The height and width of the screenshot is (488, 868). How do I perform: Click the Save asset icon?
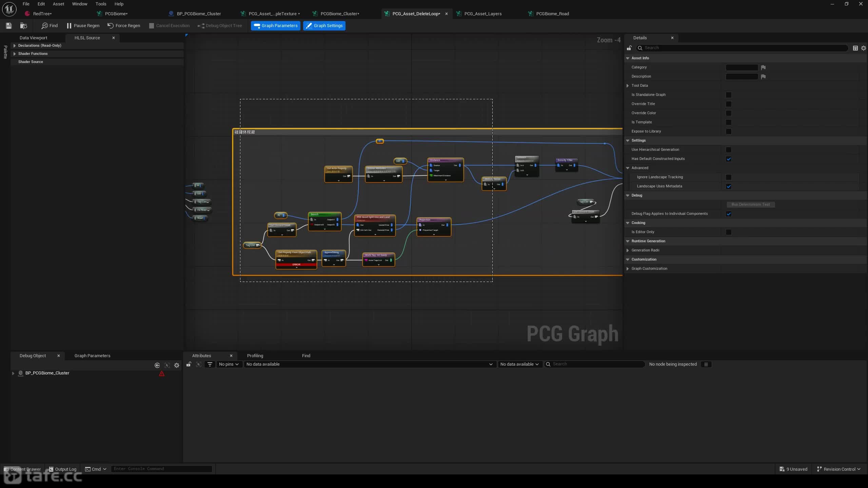[9, 26]
